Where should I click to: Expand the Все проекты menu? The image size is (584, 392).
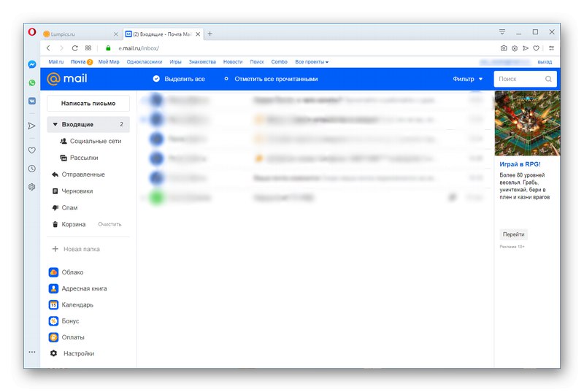(x=312, y=62)
